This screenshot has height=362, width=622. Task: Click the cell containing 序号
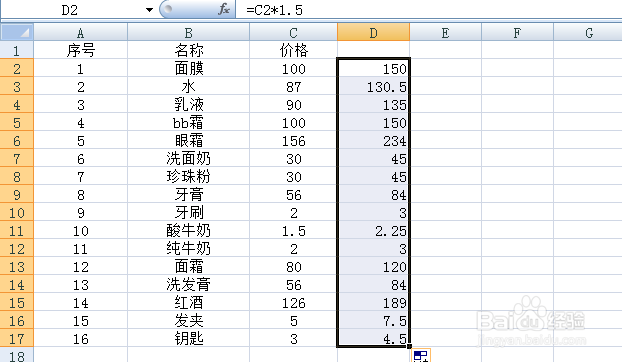point(81,50)
